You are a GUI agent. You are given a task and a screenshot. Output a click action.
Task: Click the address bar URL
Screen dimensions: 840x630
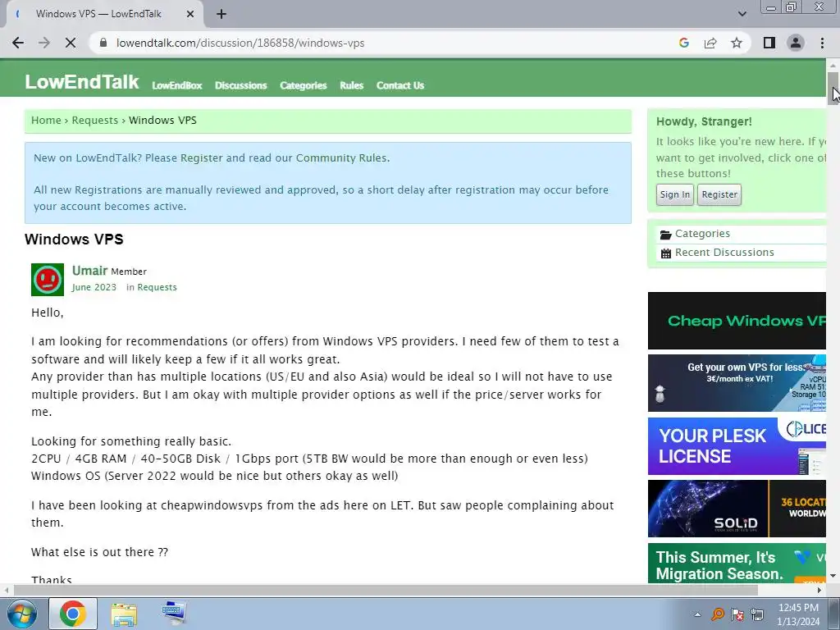[240, 43]
